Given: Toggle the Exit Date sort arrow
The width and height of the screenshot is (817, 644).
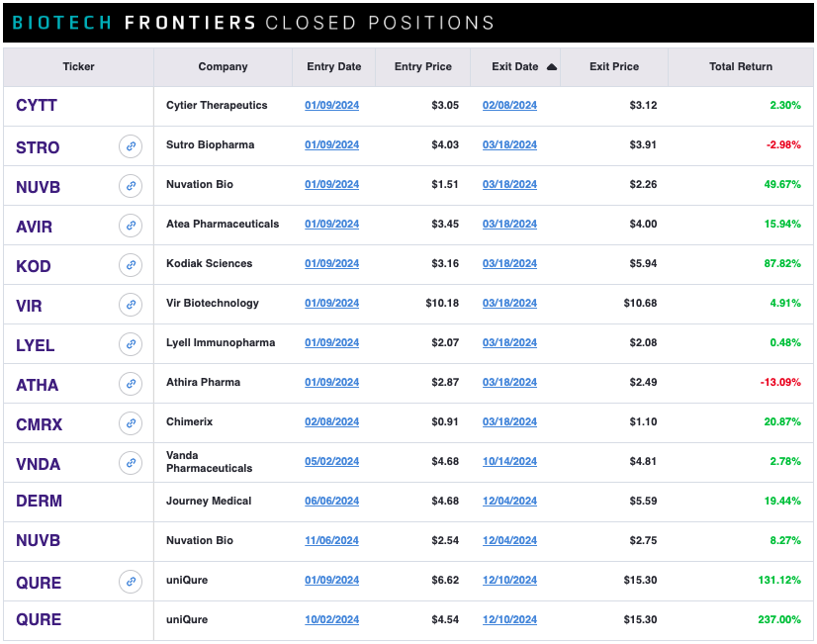Looking at the screenshot, I should pyautogui.click(x=552, y=66).
